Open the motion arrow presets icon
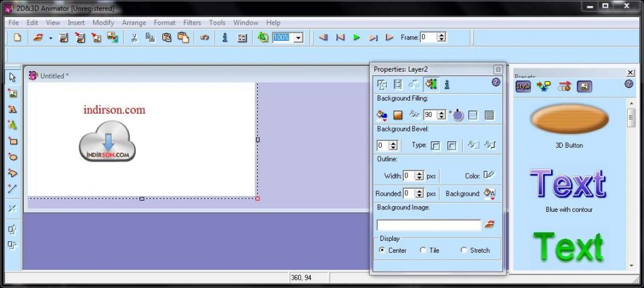The height and width of the screenshot is (288, 644). pyautogui.click(x=564, y=86)
